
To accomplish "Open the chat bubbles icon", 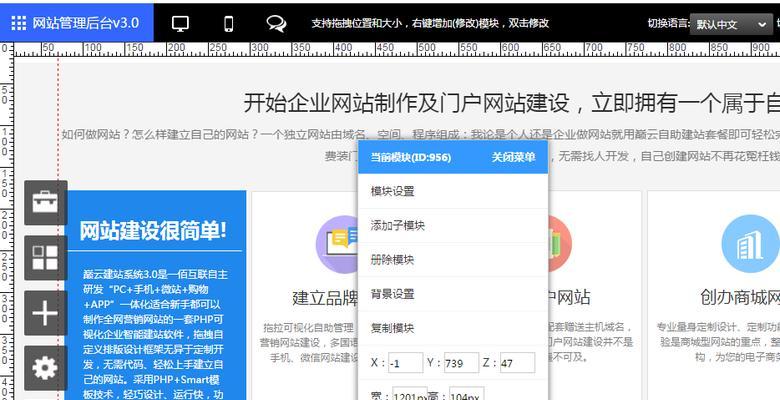I will [x=276, y=23].
